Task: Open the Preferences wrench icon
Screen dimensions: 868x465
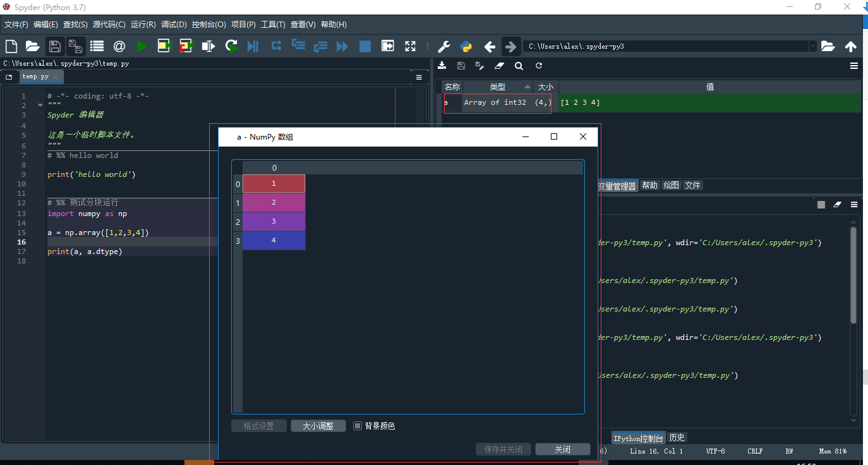Action: [443, 46]
